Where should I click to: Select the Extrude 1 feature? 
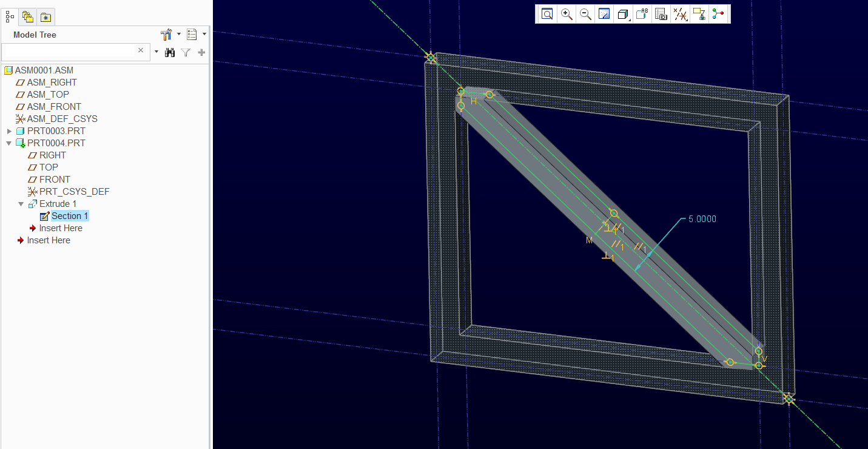point(58,204)
